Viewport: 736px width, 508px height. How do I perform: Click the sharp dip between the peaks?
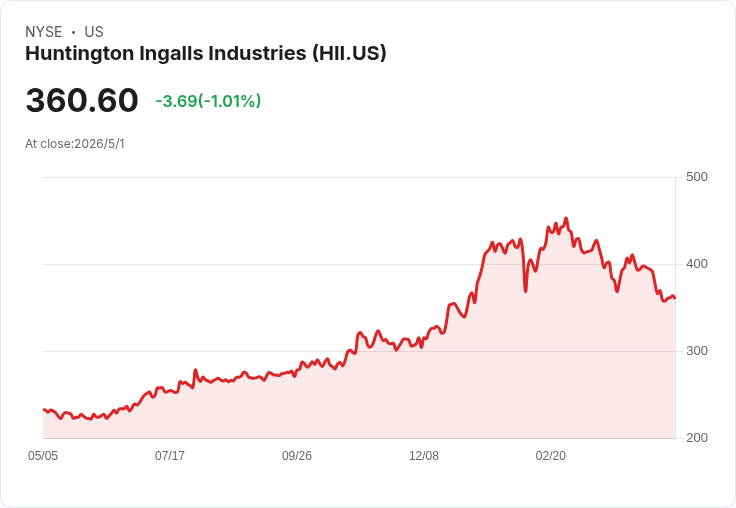525,292
